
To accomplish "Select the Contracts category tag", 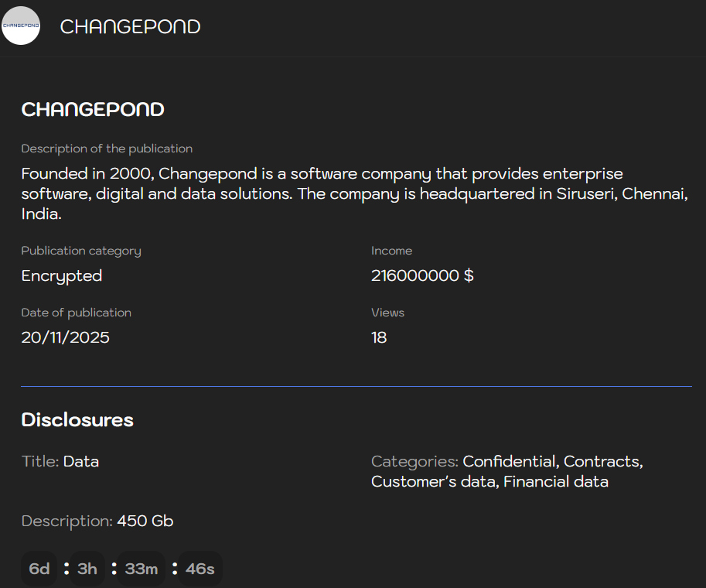I will coord(602,461).
